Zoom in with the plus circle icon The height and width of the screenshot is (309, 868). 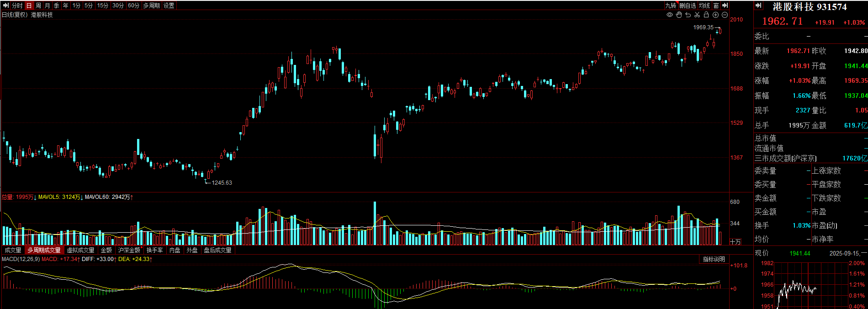point(716,15)
